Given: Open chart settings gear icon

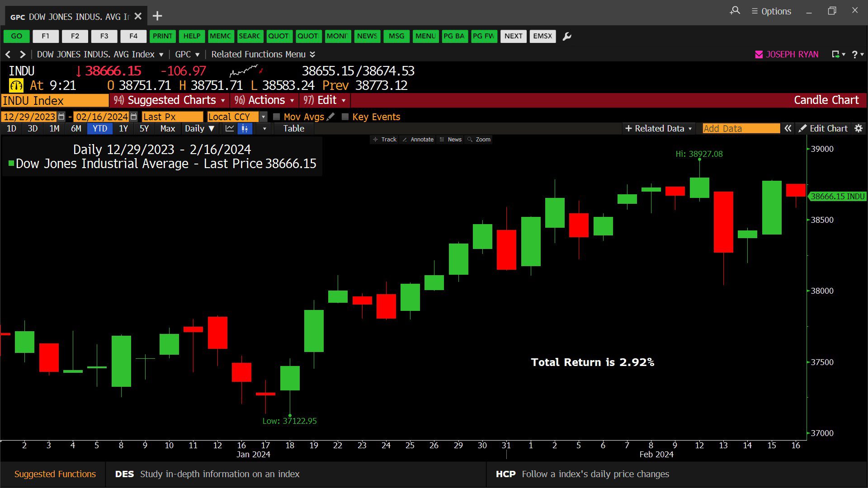Looking at the screenshot, I should [x=859, y=128].
